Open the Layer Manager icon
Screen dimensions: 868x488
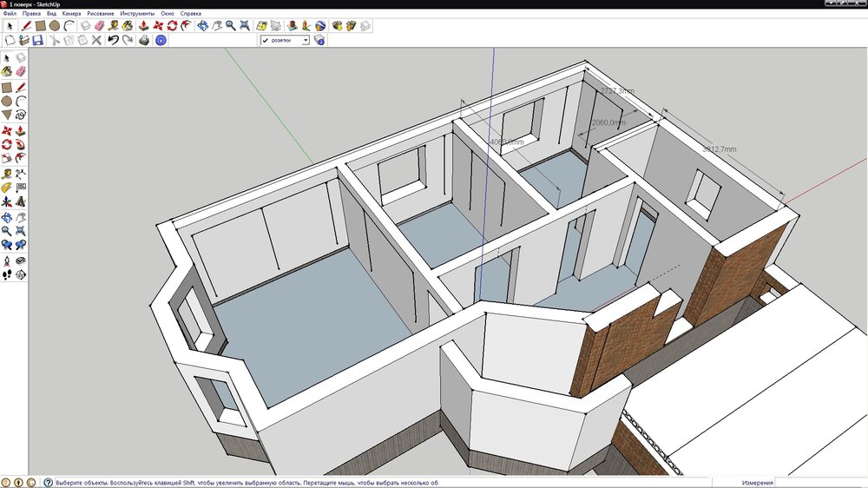pos(319,40)
